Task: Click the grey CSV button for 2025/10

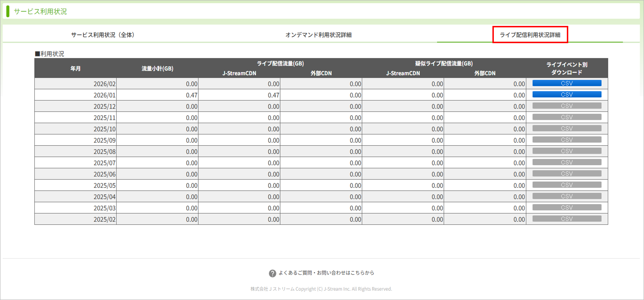Action: (x=567, y=128)
